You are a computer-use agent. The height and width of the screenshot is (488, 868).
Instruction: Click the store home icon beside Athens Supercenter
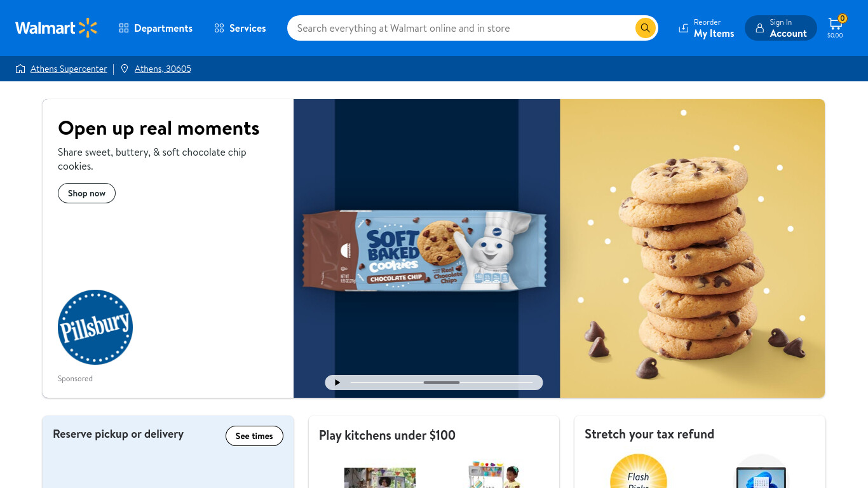[x=20, y=69]
